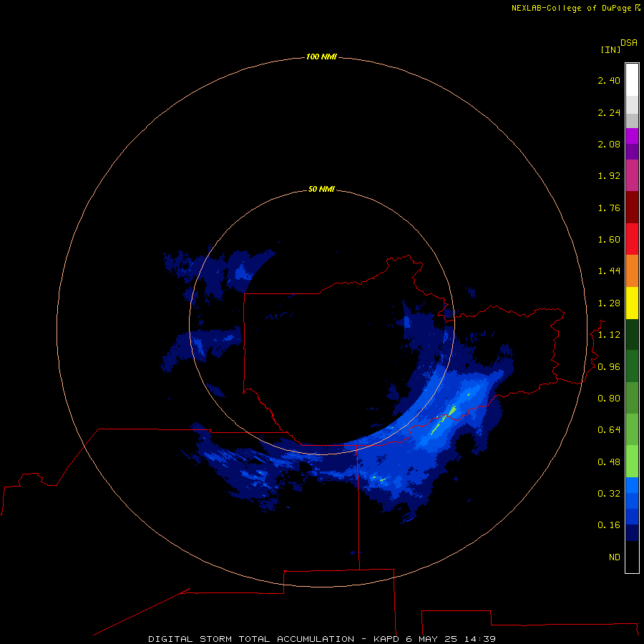Click the 2.24 legend value
This screenshot has width=644, height=644.
point(609,112)
